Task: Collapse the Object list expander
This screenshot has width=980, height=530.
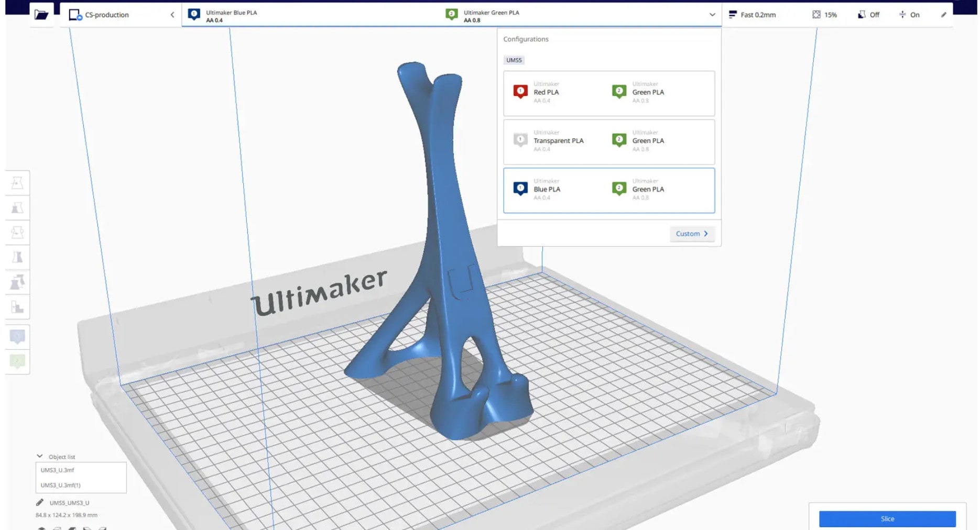Action: pyautogui.click(x=40, y=457)
